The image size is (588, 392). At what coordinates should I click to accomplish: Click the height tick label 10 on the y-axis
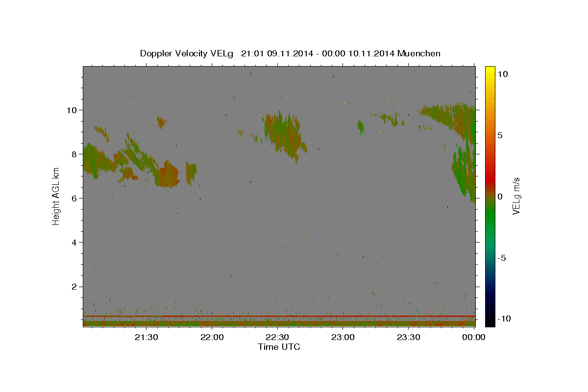coord(72,110)
